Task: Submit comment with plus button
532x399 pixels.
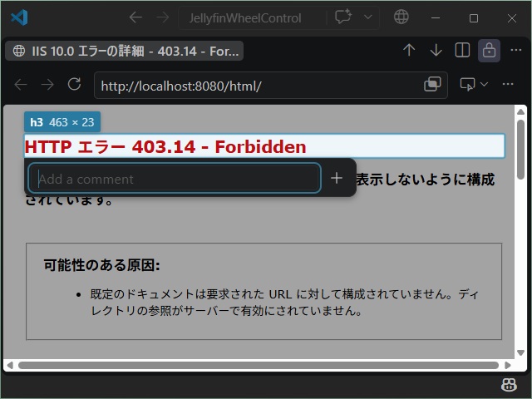Action: click(x=337, y=178)
